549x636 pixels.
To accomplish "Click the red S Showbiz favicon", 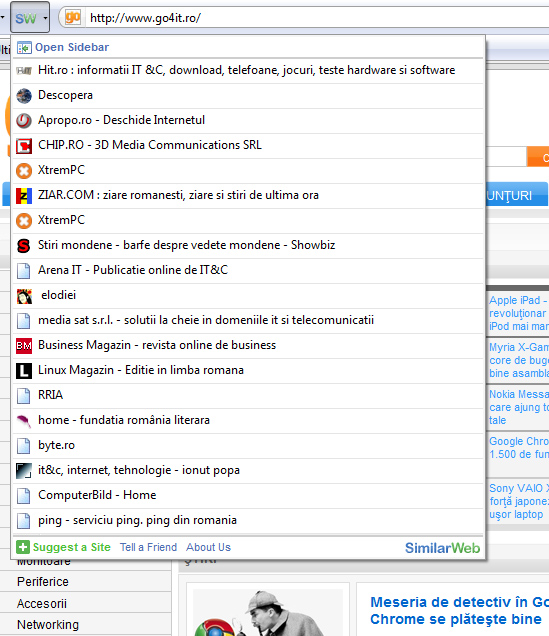I will [x=24, y=245].
